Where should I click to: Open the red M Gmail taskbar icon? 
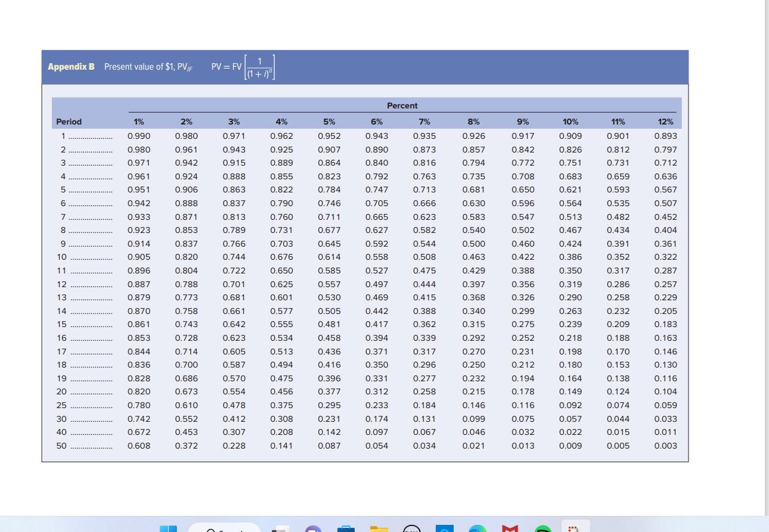[x=510, y=528]
